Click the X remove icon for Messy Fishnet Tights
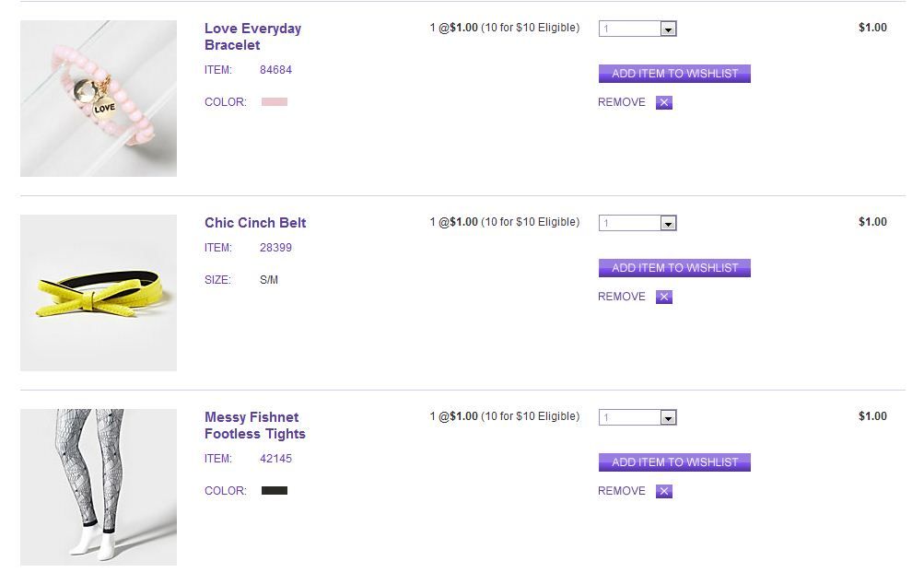 664,491
